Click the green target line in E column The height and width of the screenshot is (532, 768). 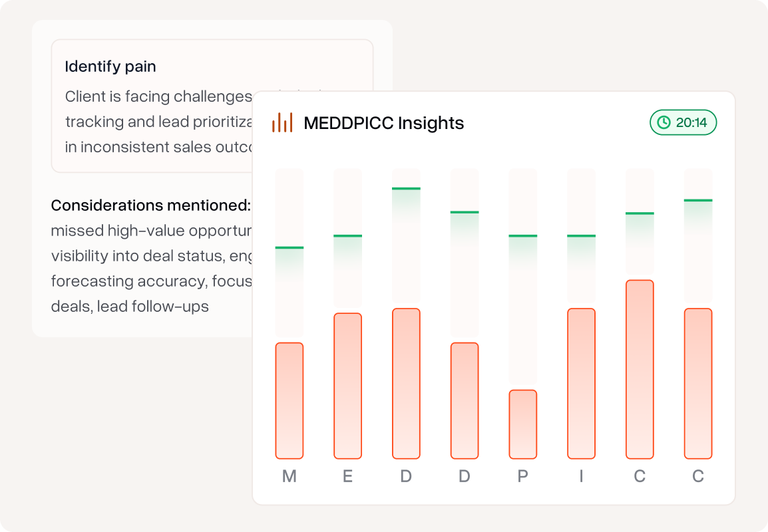(x=347, y=236)
